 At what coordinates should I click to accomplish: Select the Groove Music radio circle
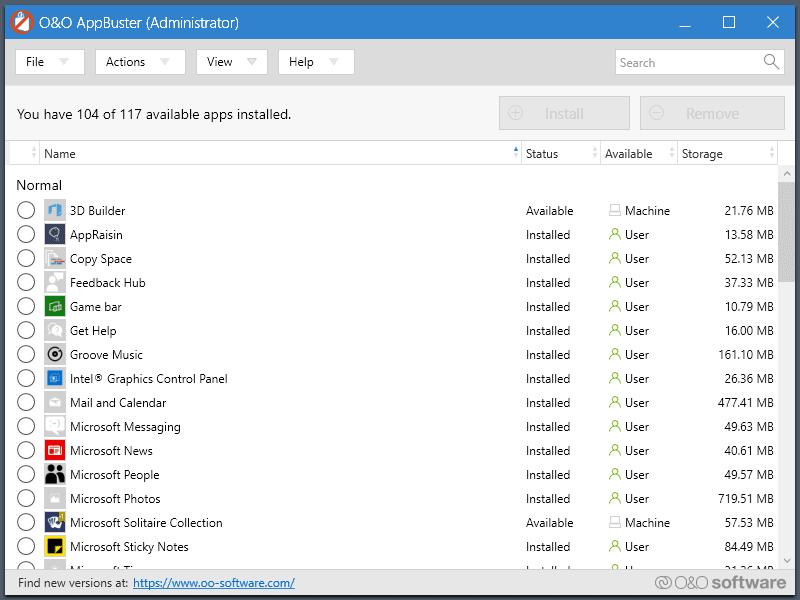point(26,354)
